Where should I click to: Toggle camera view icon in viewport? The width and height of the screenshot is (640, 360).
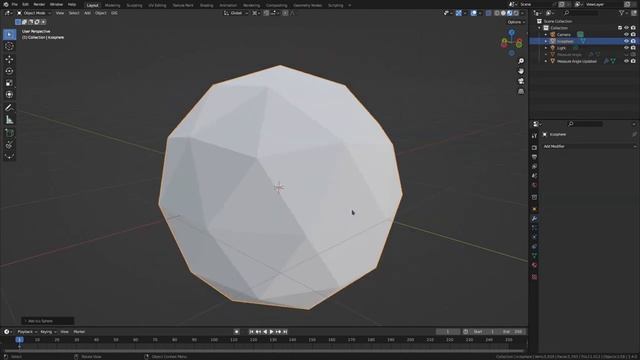[x=521, y=82]
